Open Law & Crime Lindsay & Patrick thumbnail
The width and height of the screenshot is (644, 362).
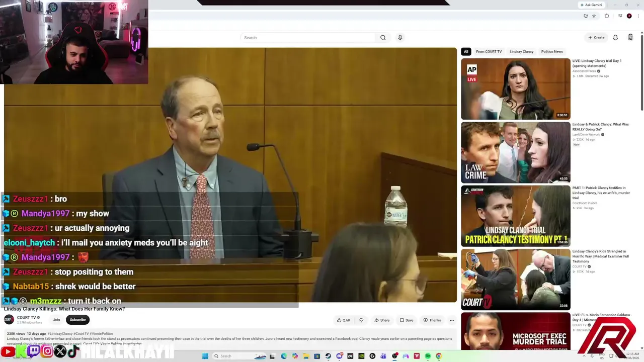516,153
